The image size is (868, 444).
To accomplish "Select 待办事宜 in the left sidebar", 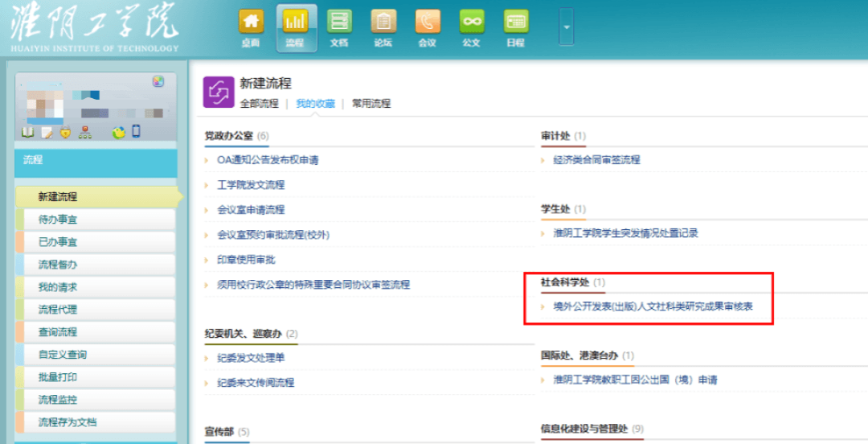I will point(58,220).
